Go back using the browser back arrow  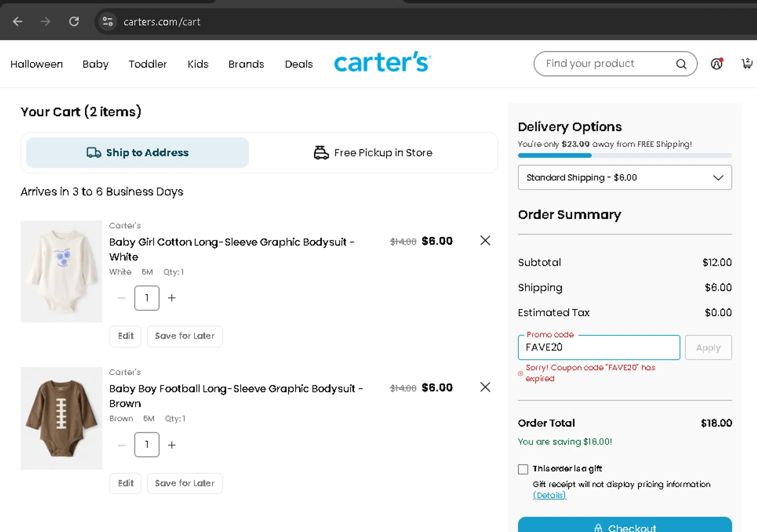tap(18, 22)
